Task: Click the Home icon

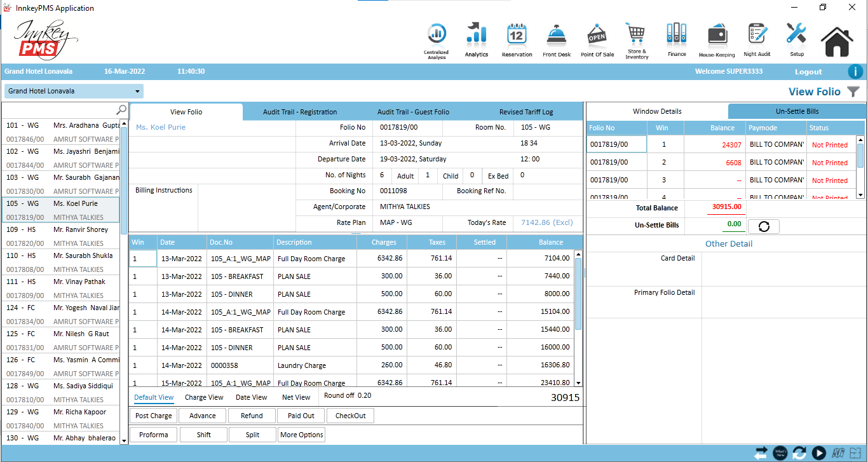Action: pyautogui.click(x=837, y=41)
